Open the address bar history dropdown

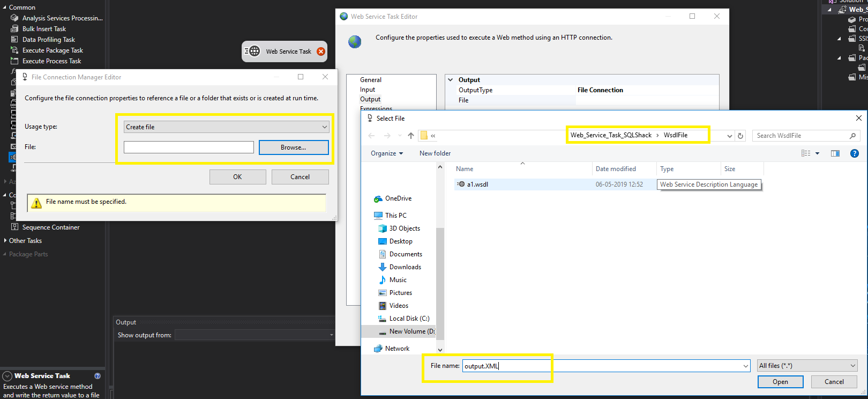(x=729, y=136)
